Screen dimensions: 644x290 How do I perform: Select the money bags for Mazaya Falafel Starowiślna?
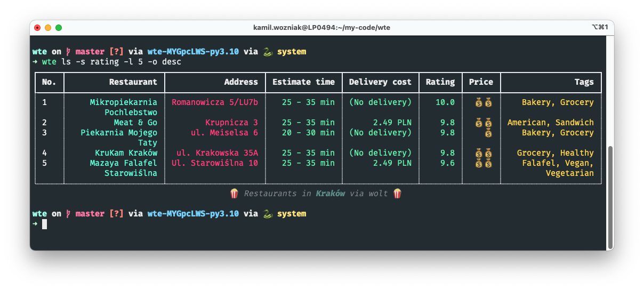coord(484,163)
